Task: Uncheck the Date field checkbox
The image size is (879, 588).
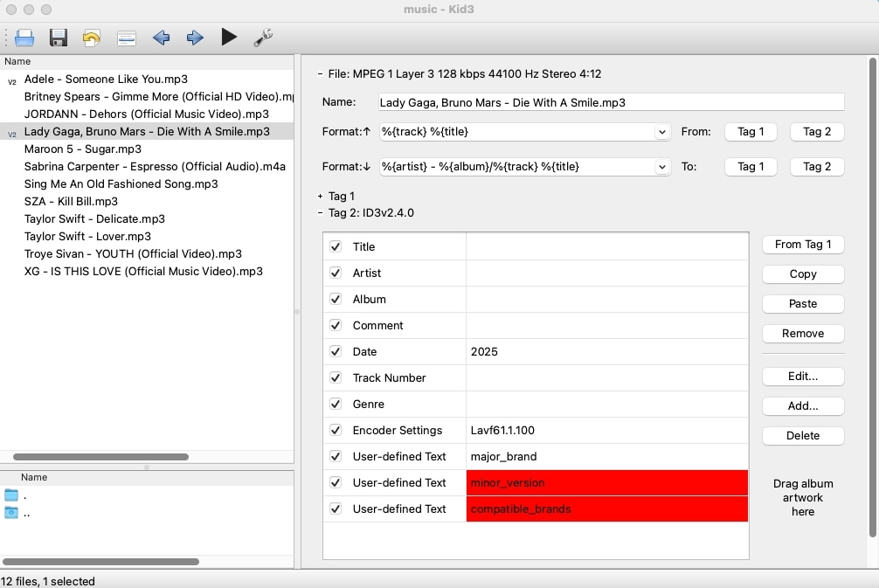Action: [336, 351]
